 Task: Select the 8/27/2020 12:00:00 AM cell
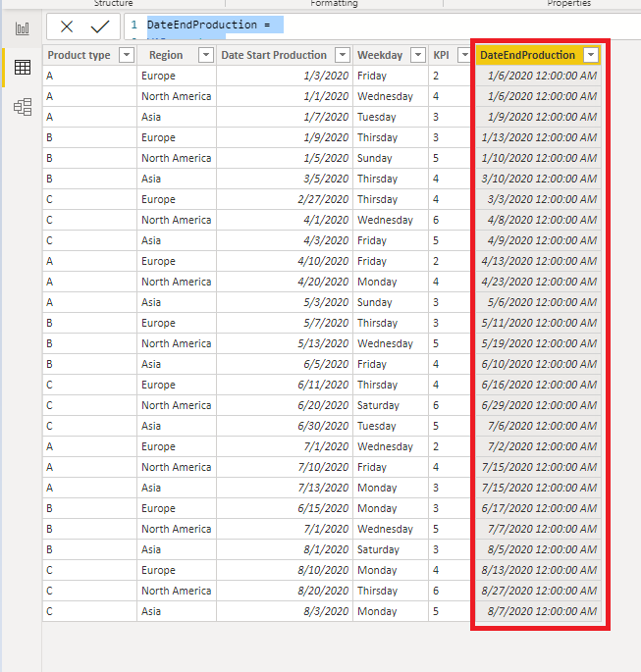pos(538,591)
